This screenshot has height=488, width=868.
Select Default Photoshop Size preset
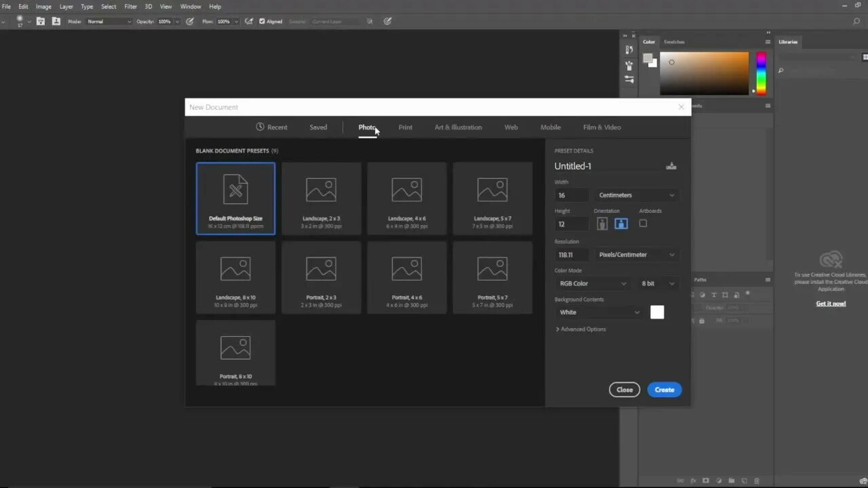[235, 198]
